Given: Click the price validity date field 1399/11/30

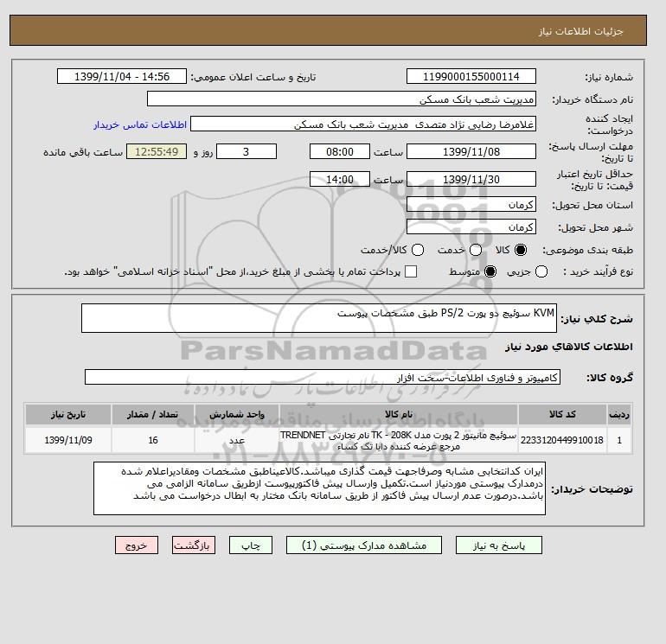Looking at the screenshot, I should 471,179.
